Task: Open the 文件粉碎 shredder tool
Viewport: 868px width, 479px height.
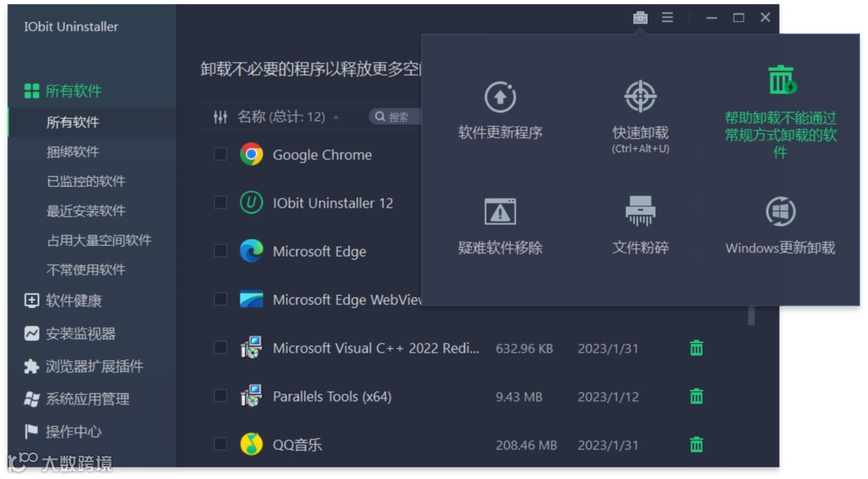Action: (x=640, y=225)
